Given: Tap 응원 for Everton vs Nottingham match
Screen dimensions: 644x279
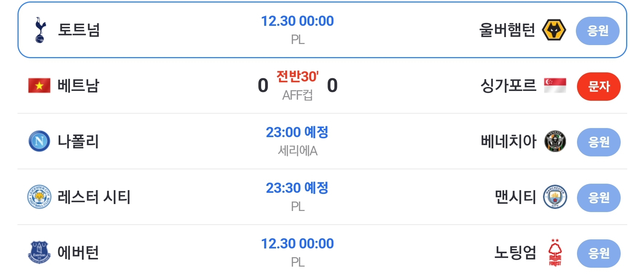Looking at the screenshot, I should pos(598,254).
